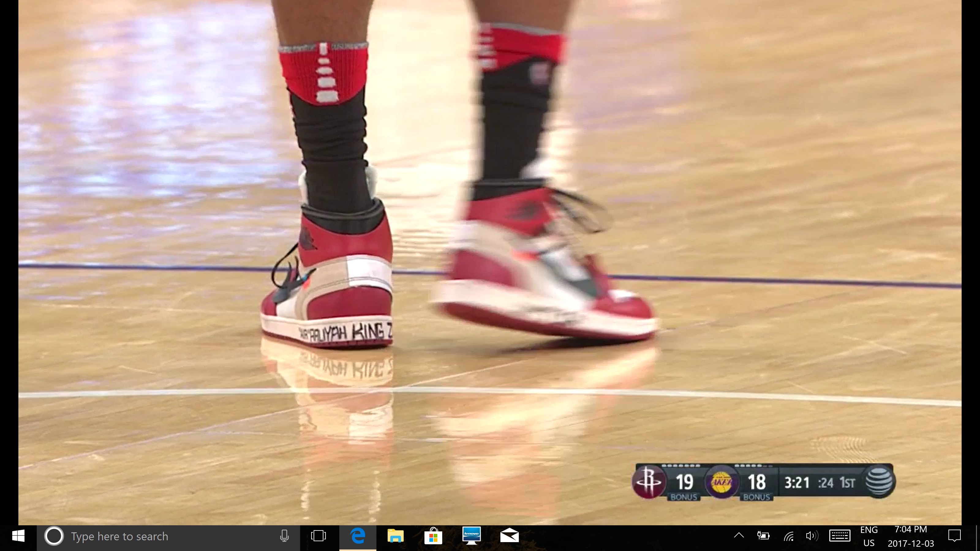The height and width of the screenshot is (551, 980).
Task: Click the Rockets logo on scoreboard
Action: [649, 482]
